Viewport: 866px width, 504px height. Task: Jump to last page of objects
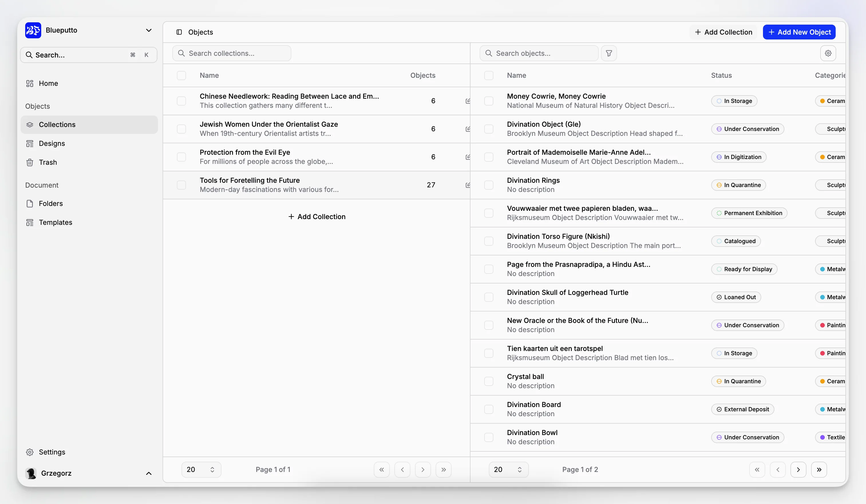coord(819,470)
